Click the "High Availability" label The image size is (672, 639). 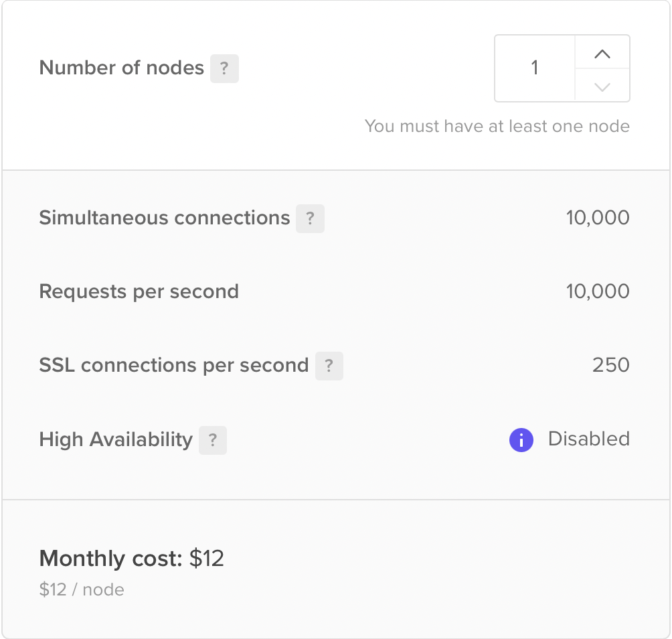click(116, 440)
